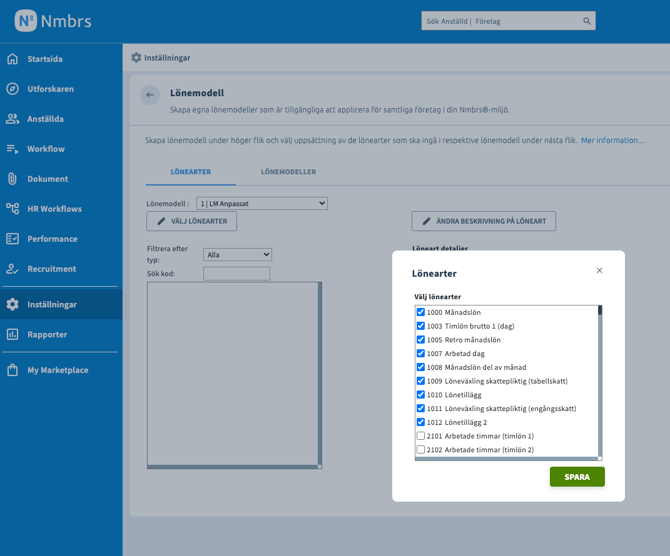Click the search magnifier icon
The height and width of the screenshot is (556, 670).
587,21
